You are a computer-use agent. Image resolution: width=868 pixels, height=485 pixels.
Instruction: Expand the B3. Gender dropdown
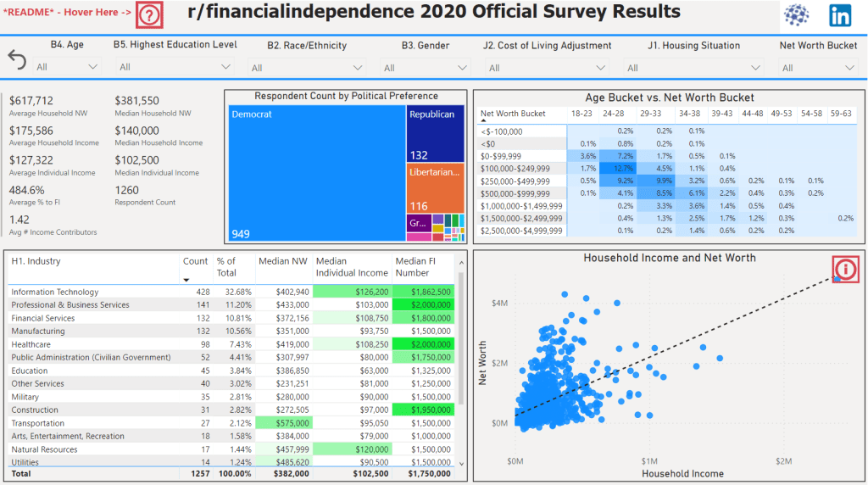(x=426, y=68)
